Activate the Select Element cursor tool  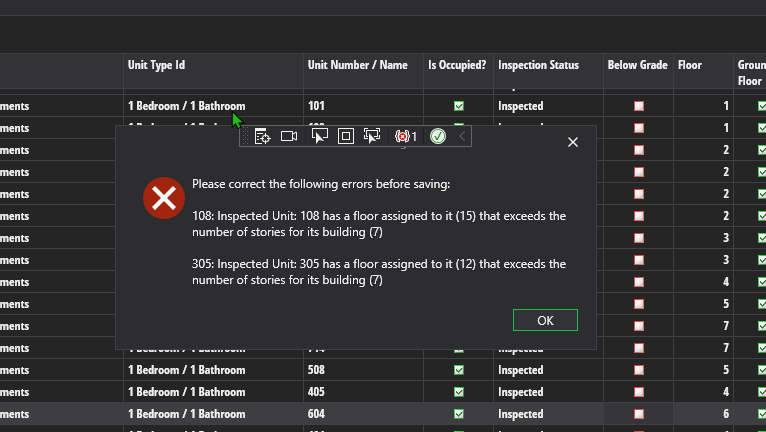319,136
